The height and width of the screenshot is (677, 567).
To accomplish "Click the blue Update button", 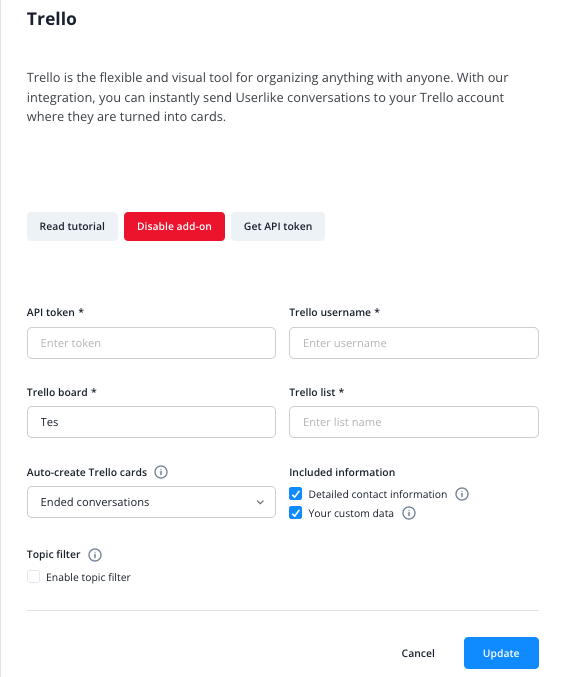I will pos(501,653).
